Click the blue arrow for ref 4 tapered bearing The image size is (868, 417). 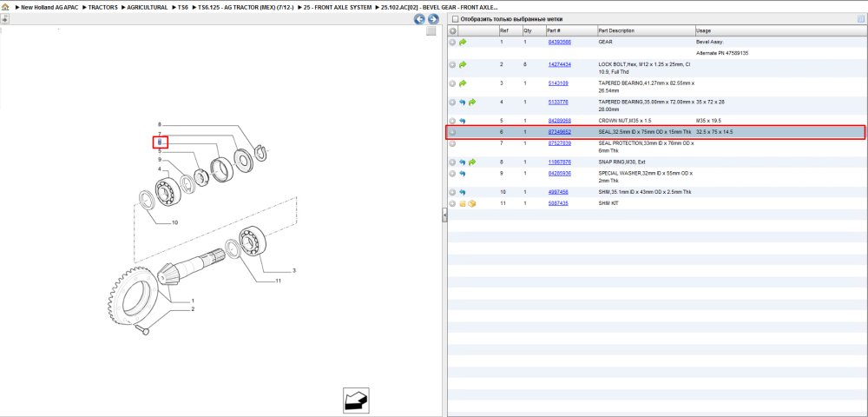(463, 103)
